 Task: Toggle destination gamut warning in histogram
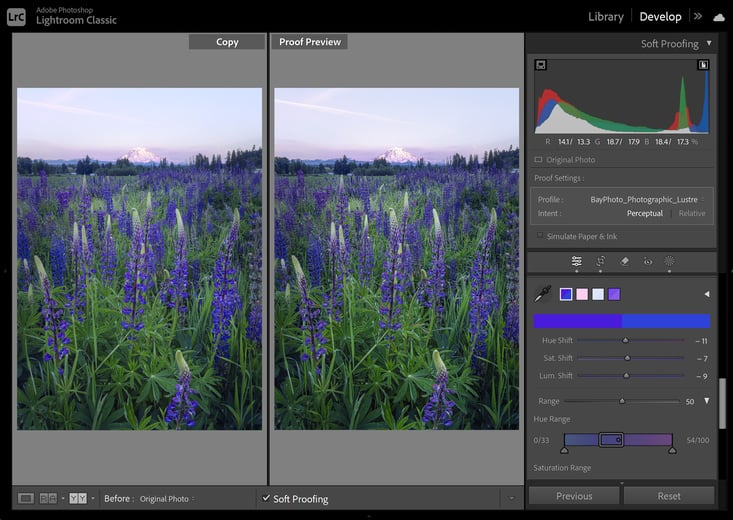pos(703,65)
